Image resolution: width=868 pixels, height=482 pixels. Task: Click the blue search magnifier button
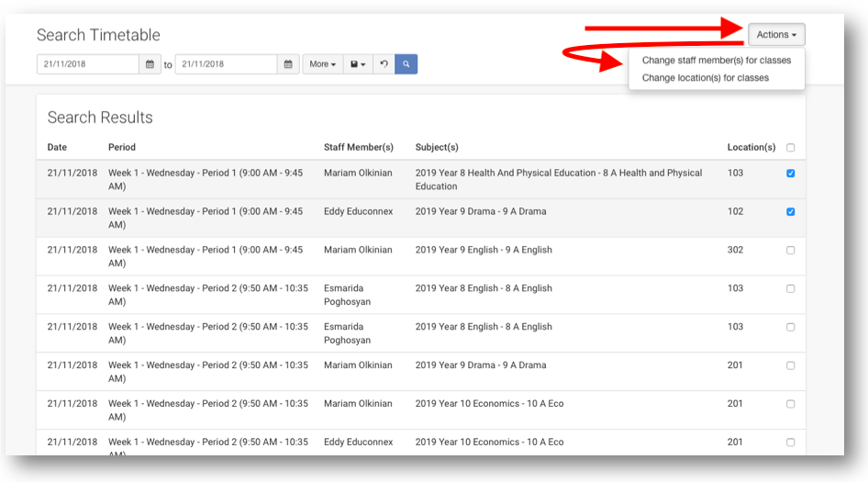click(x=406, y=64)
